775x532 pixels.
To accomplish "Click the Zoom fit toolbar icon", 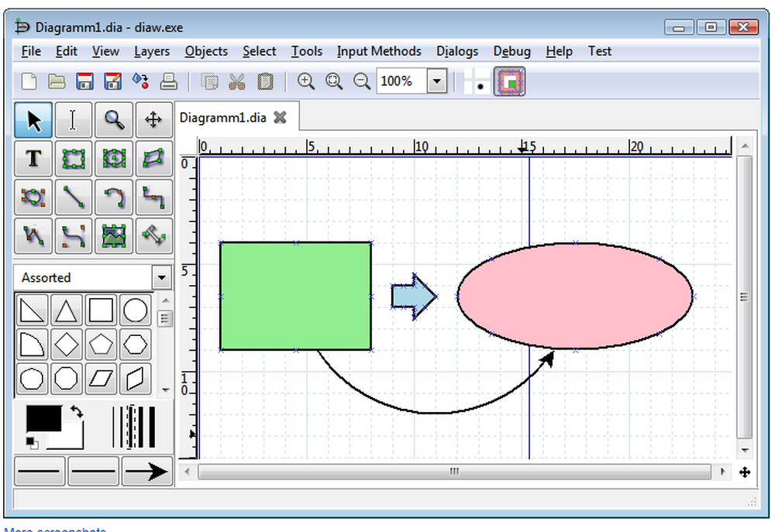I will coord(333,81).
